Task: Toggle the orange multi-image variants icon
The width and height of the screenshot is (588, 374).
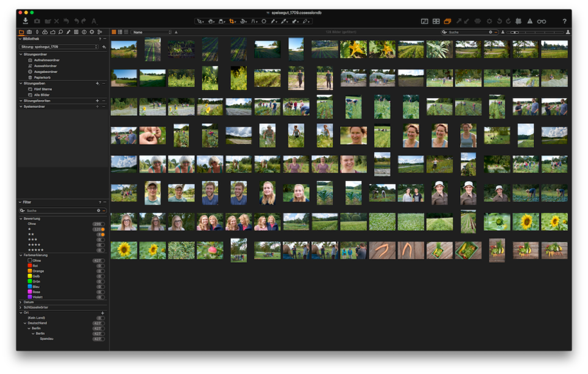Action: pyautogui.click(x=447, y=21)
